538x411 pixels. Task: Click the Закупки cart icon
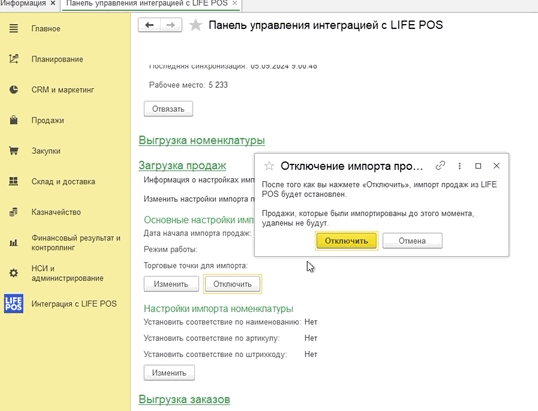coord(13,151)
